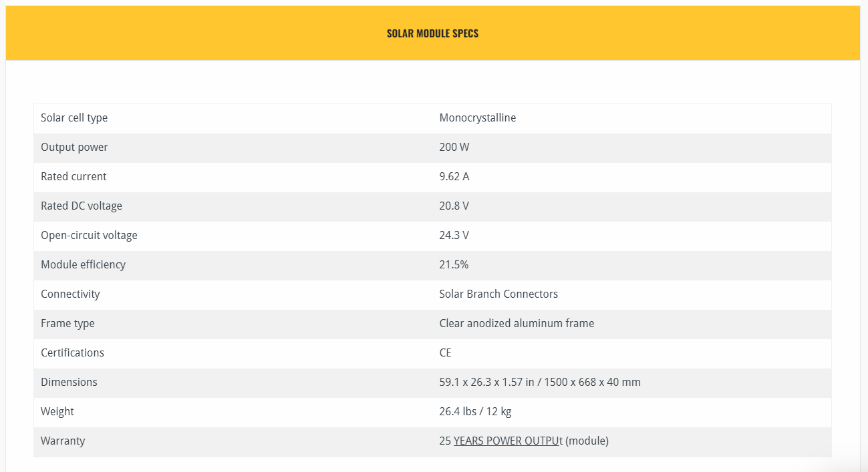Select the '200 W' value
The width and height of the screenshot is (868, 472).
(x=454, y=148)
